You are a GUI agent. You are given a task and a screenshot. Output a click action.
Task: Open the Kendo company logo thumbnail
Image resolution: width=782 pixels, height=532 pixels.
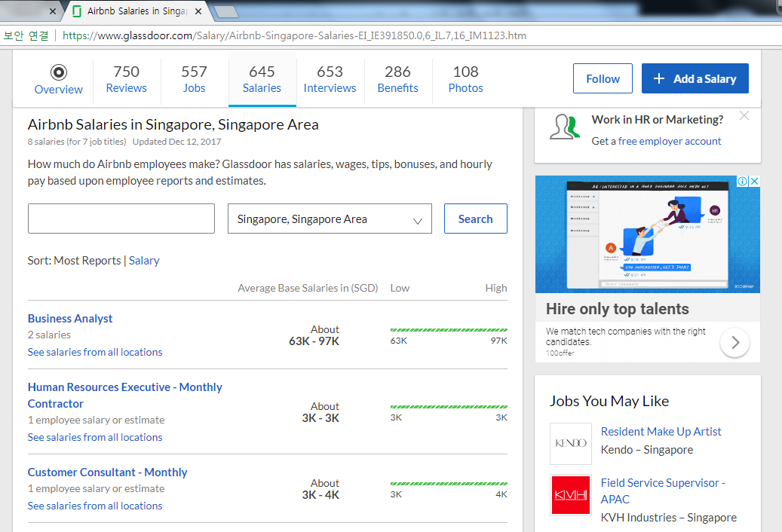[x=571, y=443]
